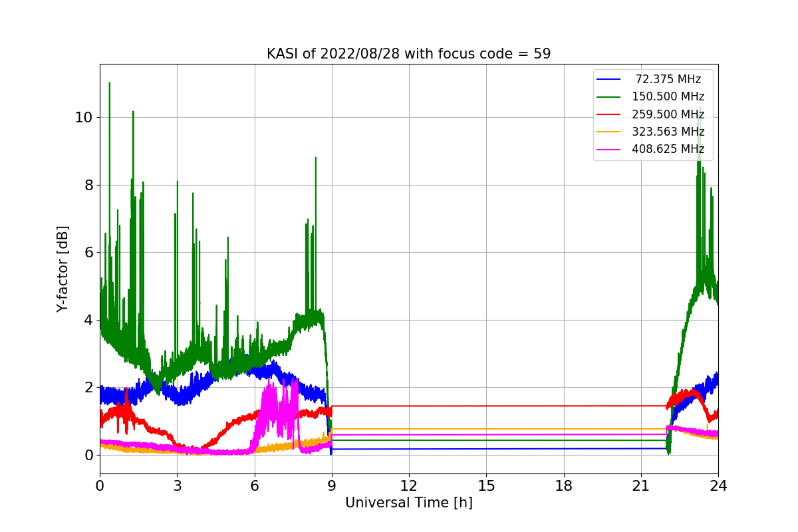Select the 323.563 MHz legend label
This screenshot has height=532, width=798.
(x=668, y=132)
